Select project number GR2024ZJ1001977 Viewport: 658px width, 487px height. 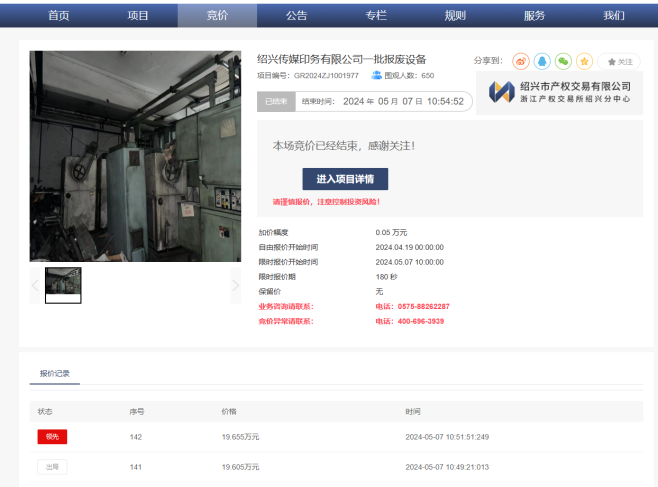click(326, 76)
